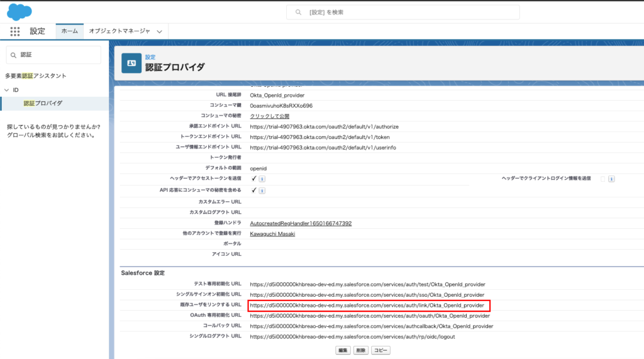Click info icon beside API 応答にコンシューマの秘密を含める
Viewport: 644px width, 359px height.
[x=262, y=191]
